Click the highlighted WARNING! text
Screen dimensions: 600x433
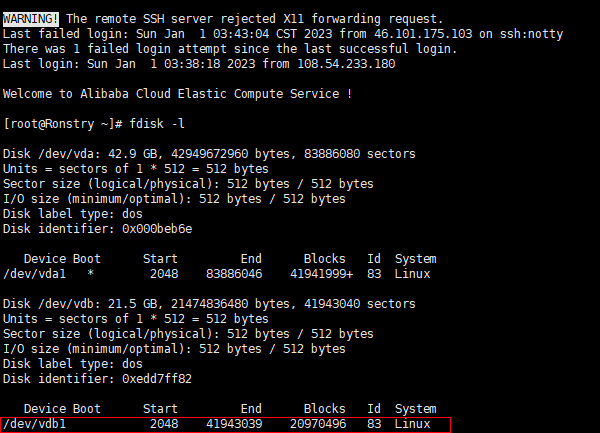31,19
